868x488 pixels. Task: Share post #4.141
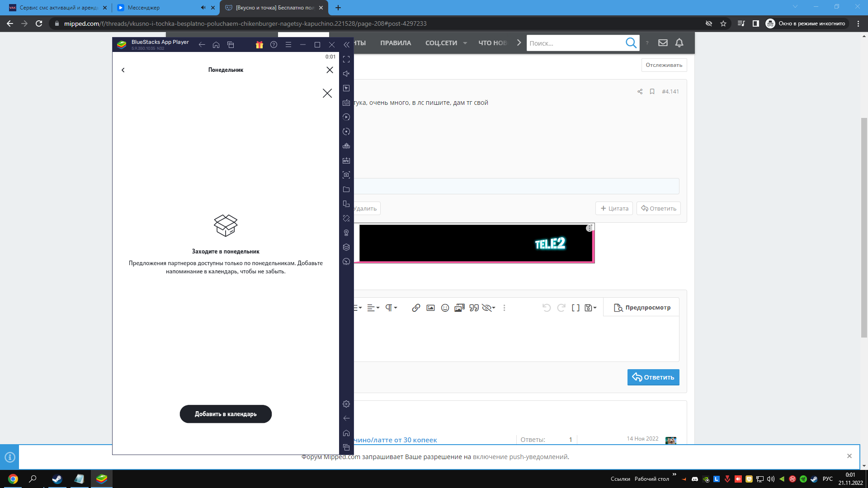(640, 92)
